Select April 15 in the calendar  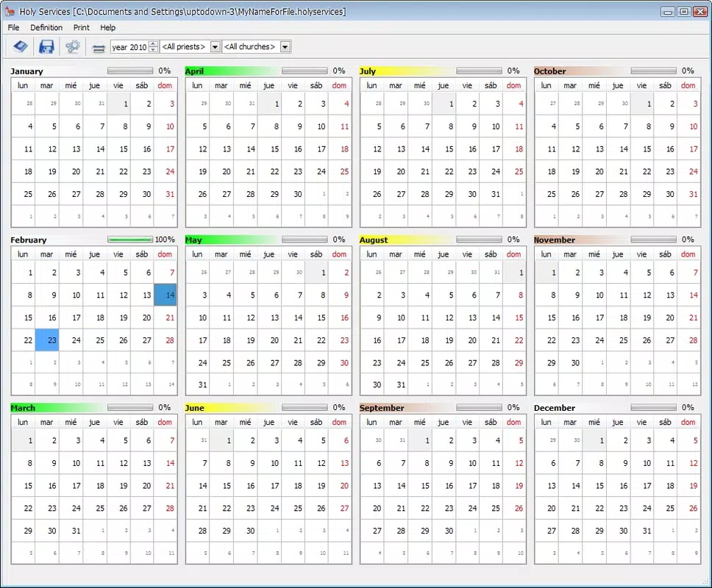(270, 148)
